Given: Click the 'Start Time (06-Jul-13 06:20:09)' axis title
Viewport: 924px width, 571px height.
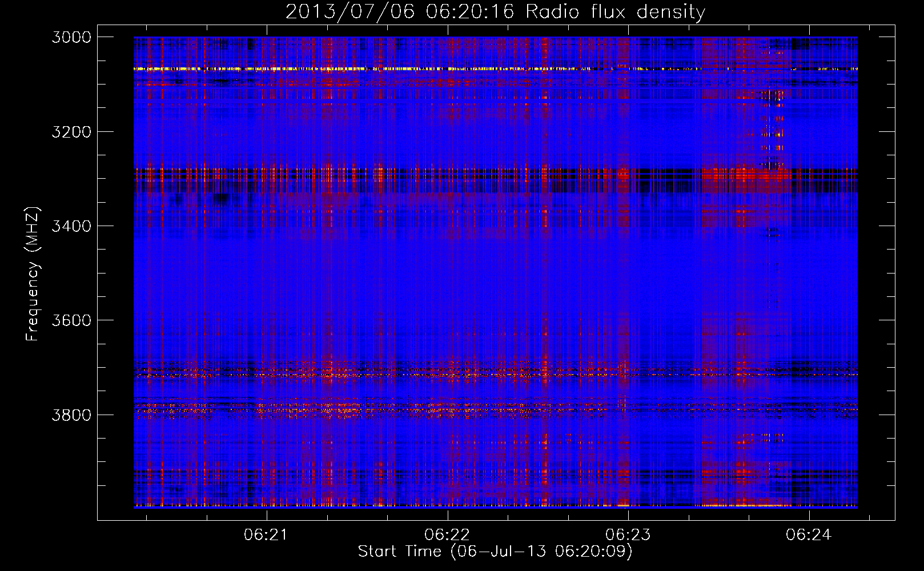Looking at the screenshot, I should 495,552.
